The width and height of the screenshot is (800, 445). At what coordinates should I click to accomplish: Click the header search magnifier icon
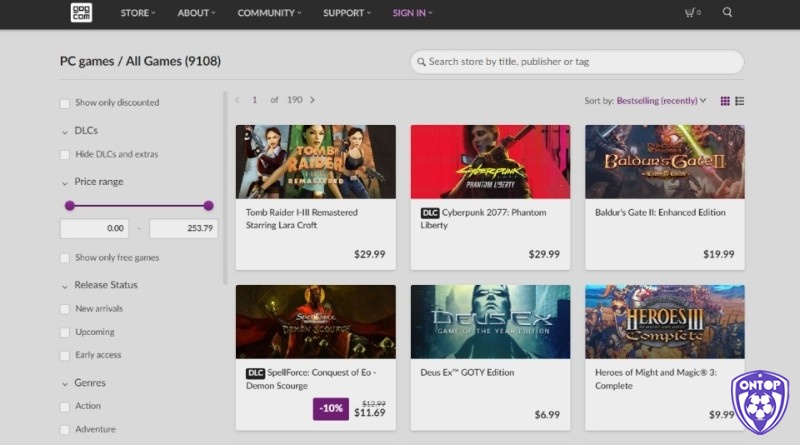point(727,12)
